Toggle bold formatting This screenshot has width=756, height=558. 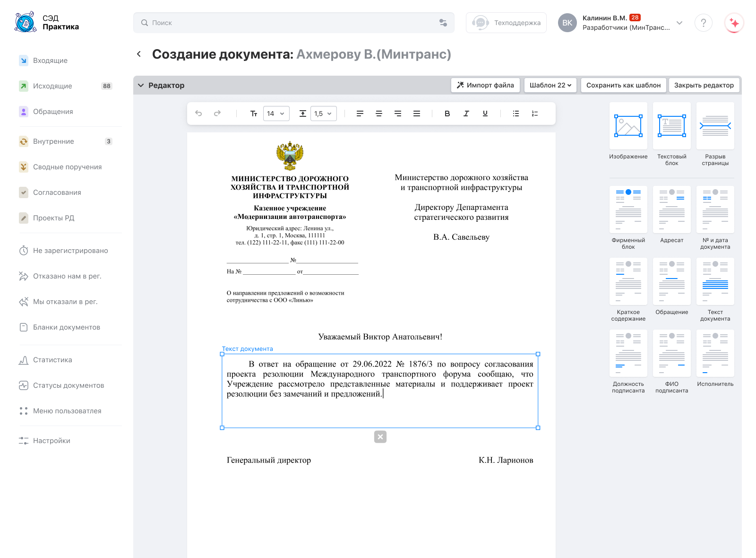(x=447, y=113)
